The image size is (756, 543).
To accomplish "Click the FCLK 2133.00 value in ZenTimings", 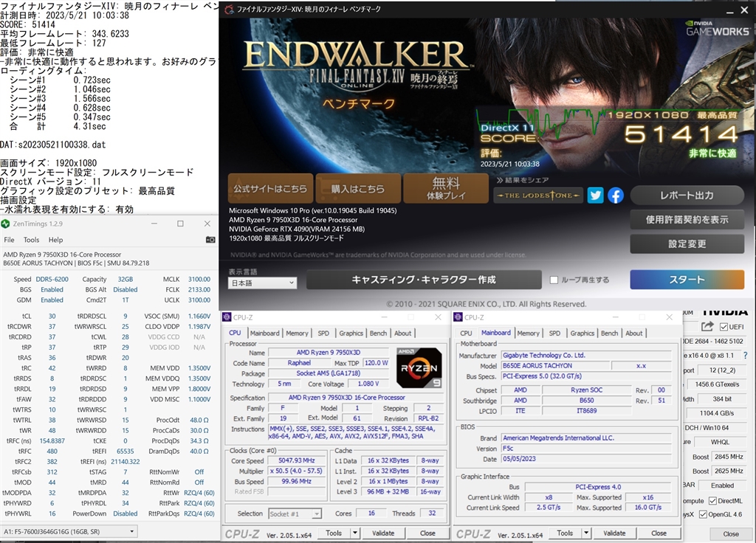I will tap(199, 289).
